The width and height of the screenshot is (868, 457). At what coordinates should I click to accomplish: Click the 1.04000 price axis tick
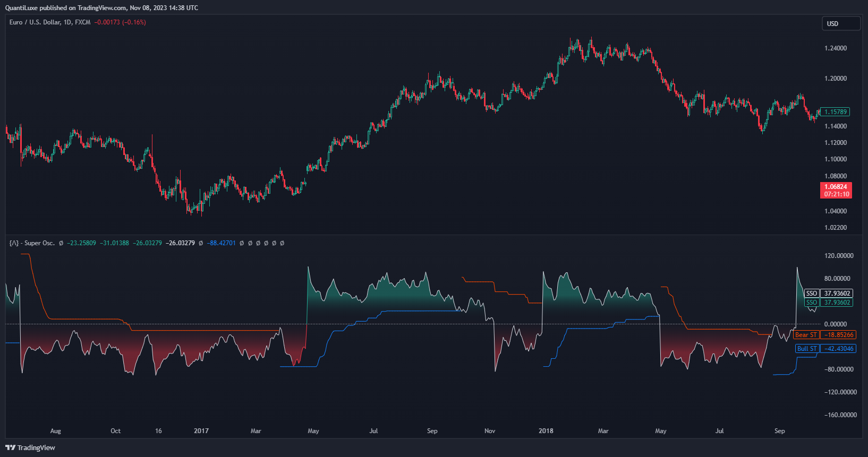click(x=836, y=211)
